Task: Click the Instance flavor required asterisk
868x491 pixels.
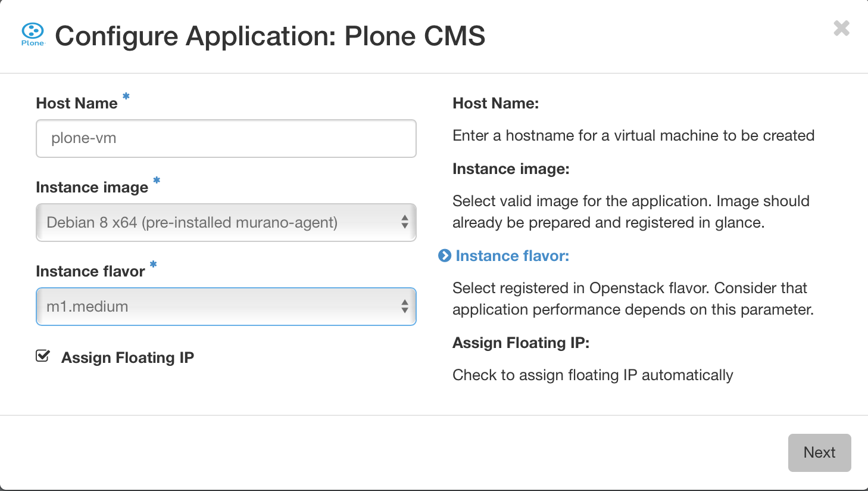Action: coord(153,264)
